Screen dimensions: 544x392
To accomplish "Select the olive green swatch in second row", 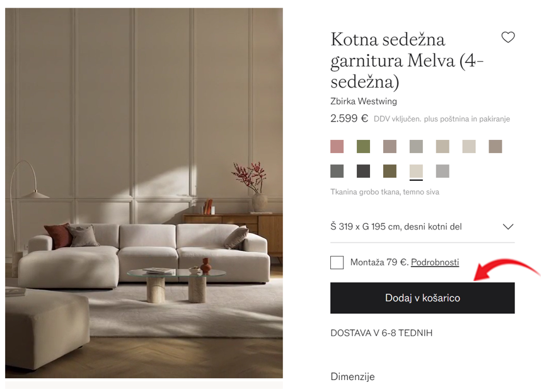I will [390, 171].
